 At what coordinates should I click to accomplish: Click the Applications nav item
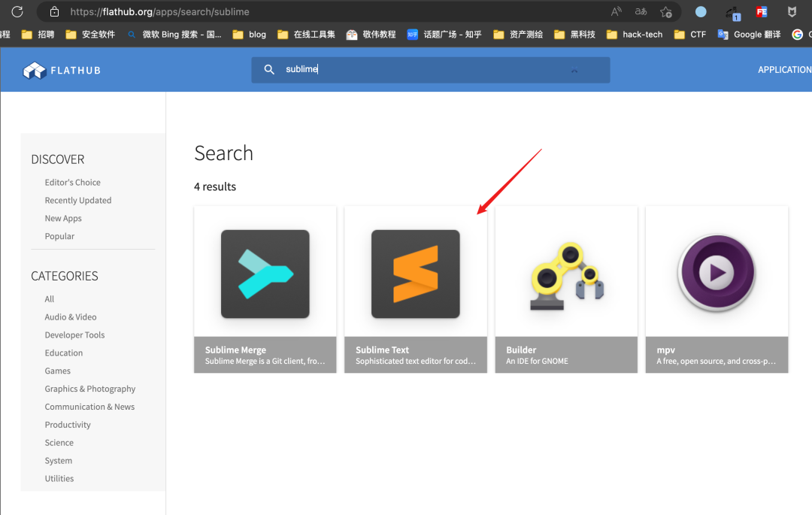784,69
